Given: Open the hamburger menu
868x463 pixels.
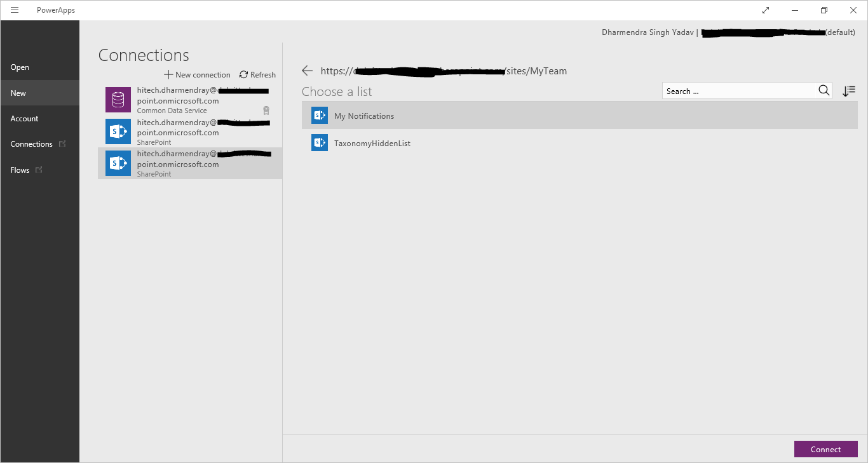Looking at the screenshot, I should (15, 10).
